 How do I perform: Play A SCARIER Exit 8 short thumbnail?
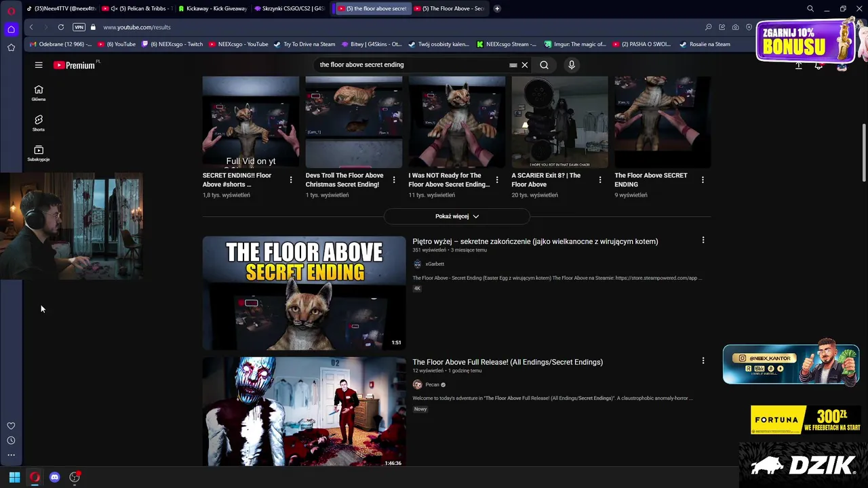pyautogui.click(x=560, y=122)
